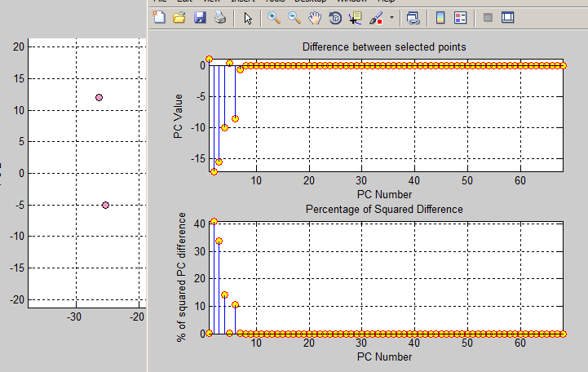588x372 pixels.
Task: Insert a colorbar from the toolbar
Action: (440, 17)
